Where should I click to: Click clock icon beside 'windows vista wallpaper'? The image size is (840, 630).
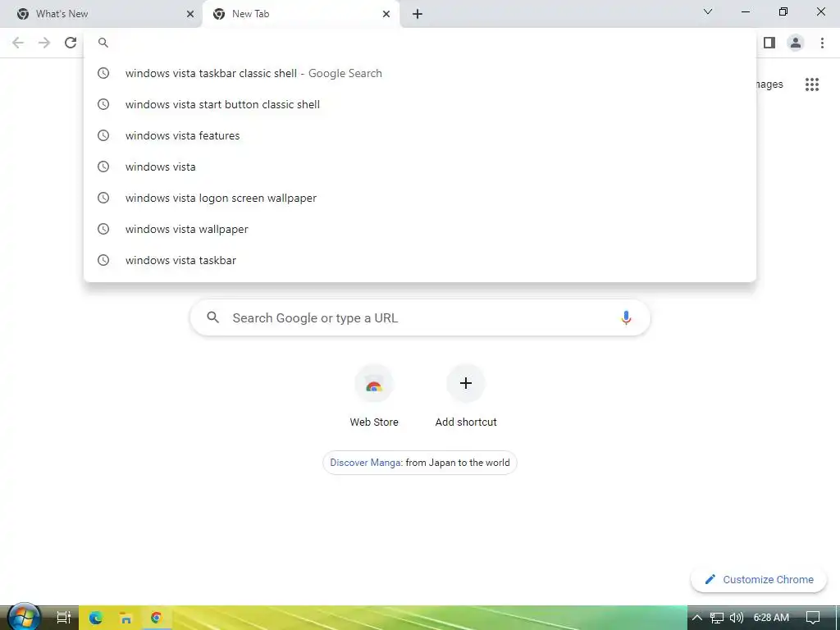click(103, 229)
